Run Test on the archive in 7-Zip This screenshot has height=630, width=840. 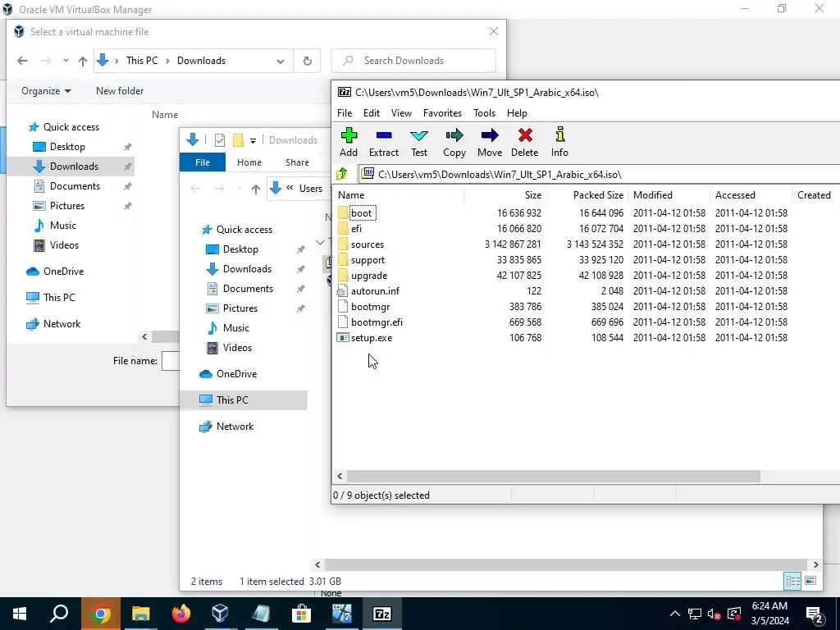tap(419, 143)
